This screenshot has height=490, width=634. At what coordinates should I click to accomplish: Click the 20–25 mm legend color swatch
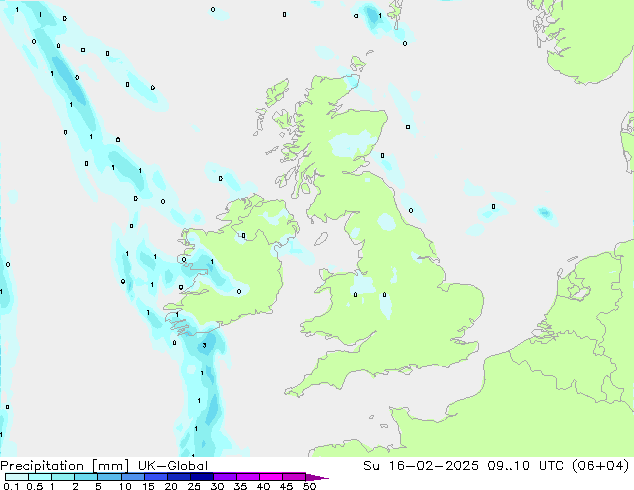pyautogui.click(x=179, y=477)
